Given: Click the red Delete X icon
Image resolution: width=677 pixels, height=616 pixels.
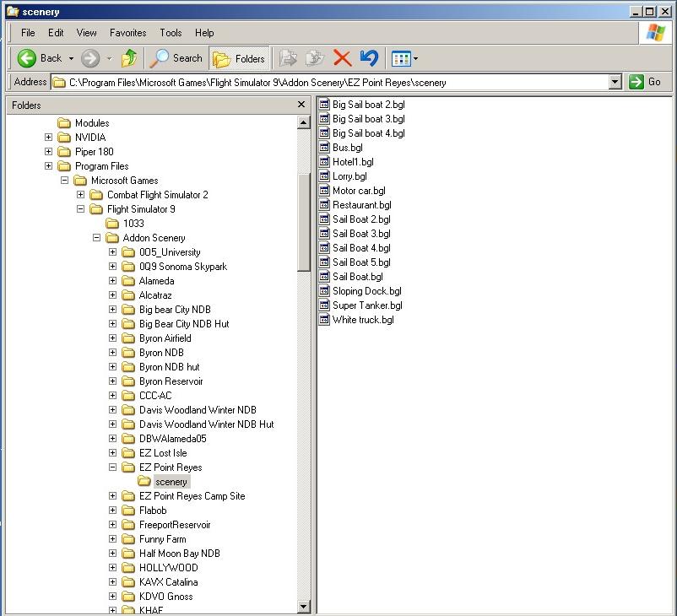Looking at the screenshot, I should (x=342, y=58).
